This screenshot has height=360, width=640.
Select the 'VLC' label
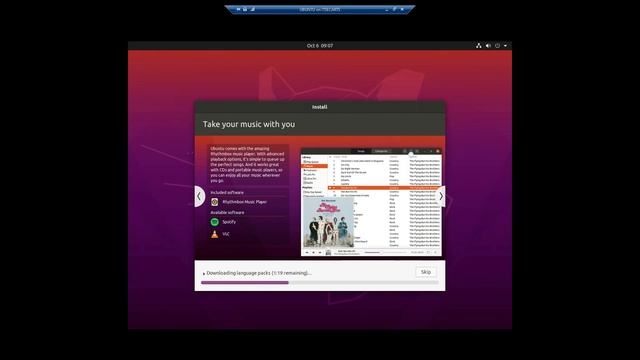pyautogui.click(x=226, y=234)
